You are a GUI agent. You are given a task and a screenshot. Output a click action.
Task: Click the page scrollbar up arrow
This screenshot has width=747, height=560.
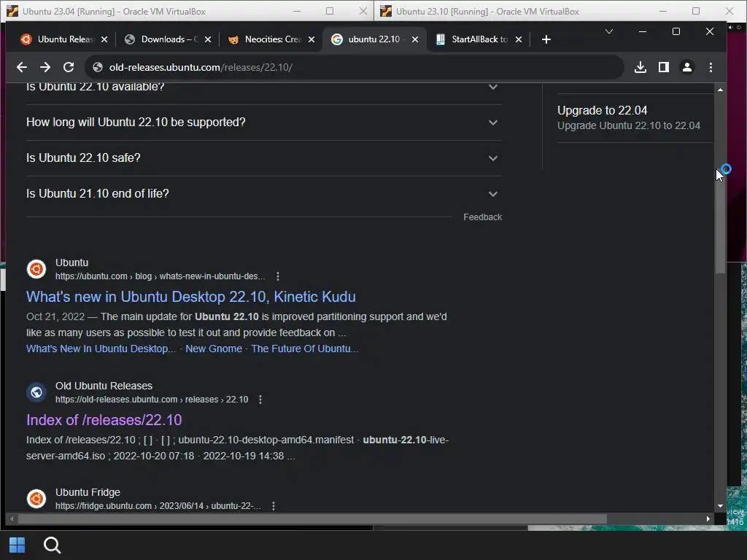[x=720, y=90]
